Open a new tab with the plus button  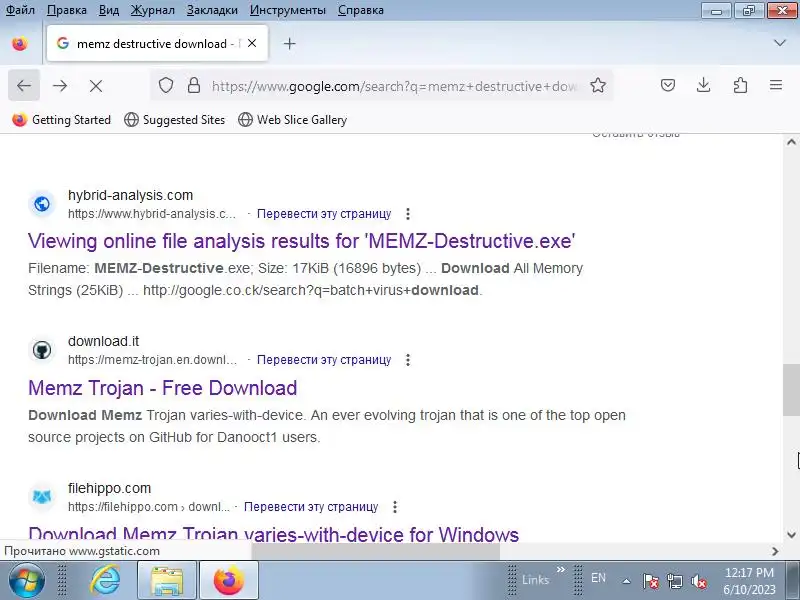(289, 43)
